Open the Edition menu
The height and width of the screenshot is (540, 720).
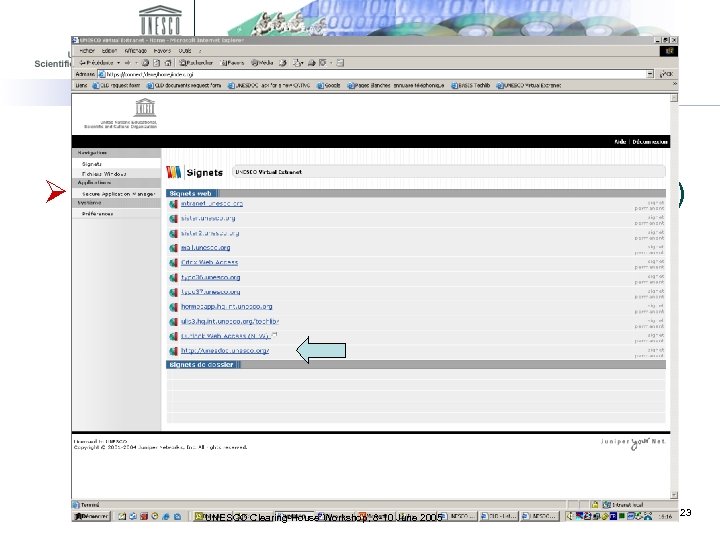(x=109, y=51)
